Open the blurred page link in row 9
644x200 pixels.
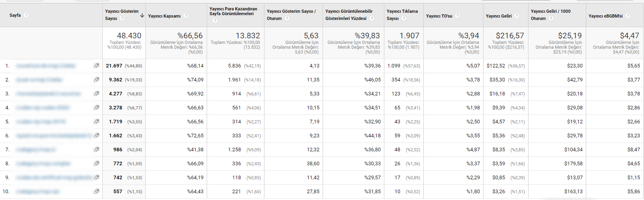(x=54, y=178)
